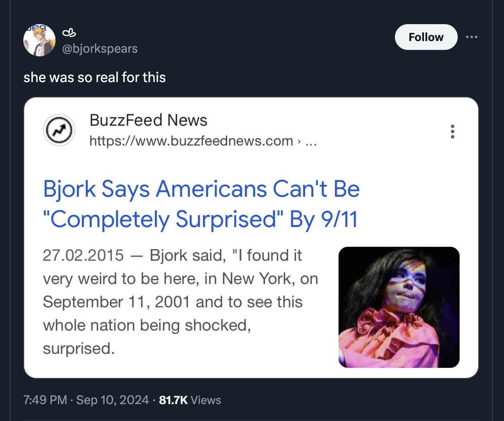This screenshot has height=421, width=504.
Task: Open the Bjork 9/11 article headline
Action: click(201, 203)
